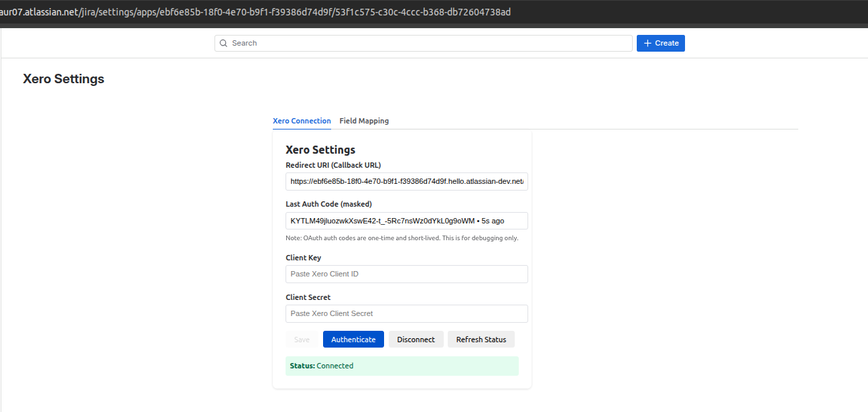Click the blue Create button
Screen dimensions: 868x412
[661, 43]
